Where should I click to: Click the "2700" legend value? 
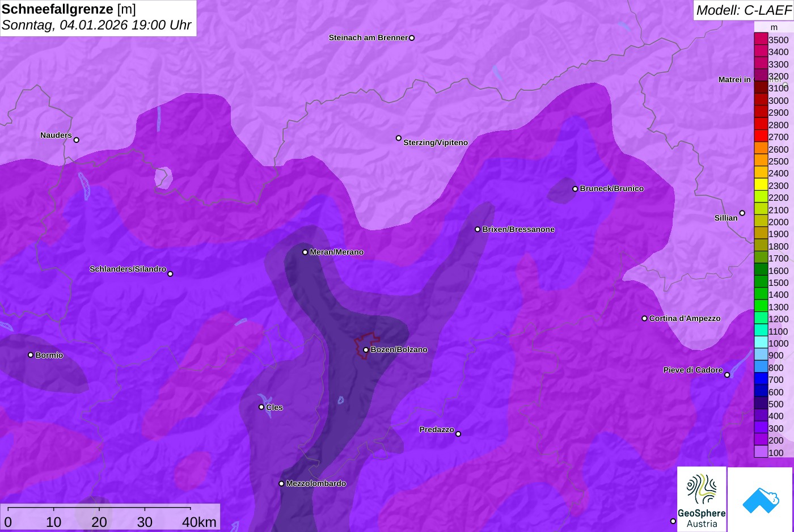779,137
